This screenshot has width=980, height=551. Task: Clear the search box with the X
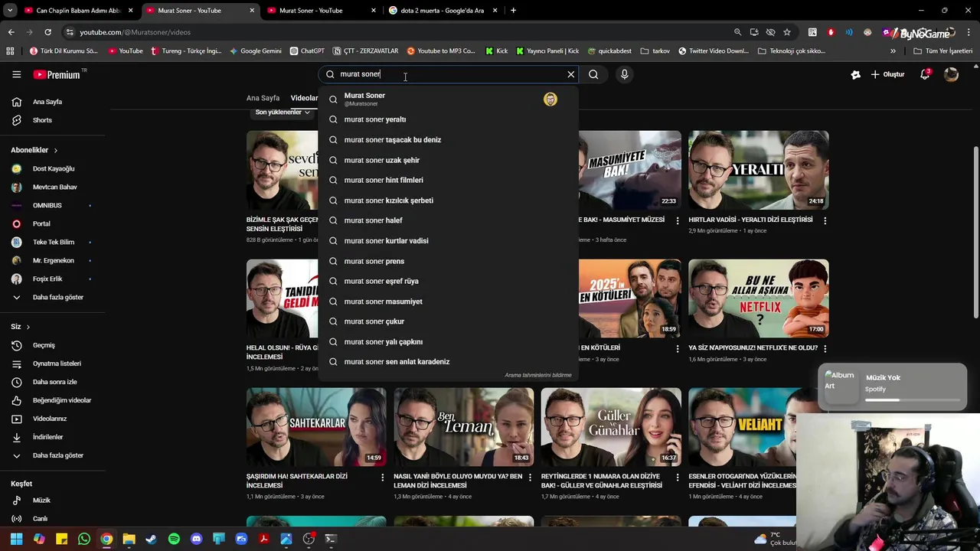[x=570, y=74]
